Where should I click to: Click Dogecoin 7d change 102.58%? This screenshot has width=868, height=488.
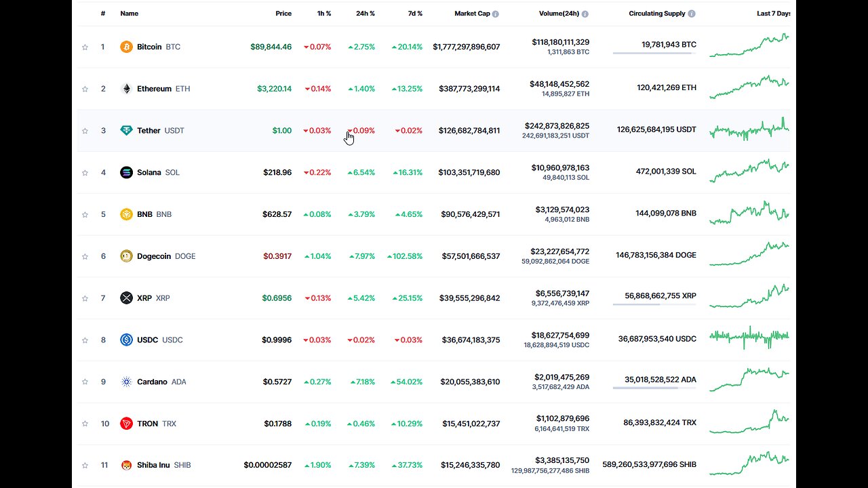(405, 256)
